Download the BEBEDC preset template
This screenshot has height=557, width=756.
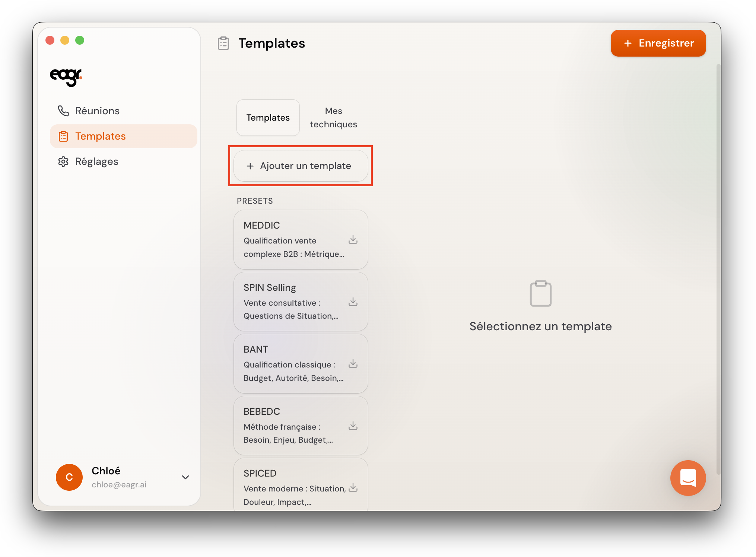(x=353, y=426)
